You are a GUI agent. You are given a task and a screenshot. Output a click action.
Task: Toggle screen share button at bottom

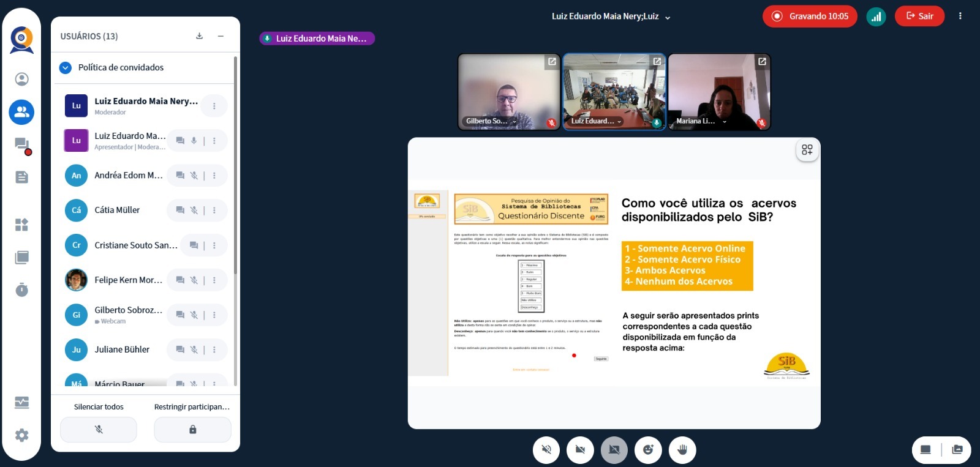point(614,450)
